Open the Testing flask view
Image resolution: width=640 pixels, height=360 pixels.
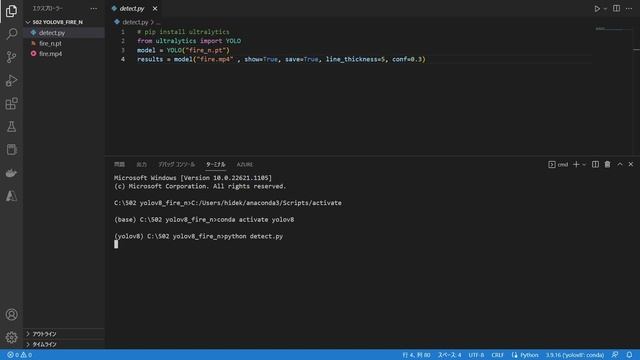pyautogui.click(x=11, y=127)
